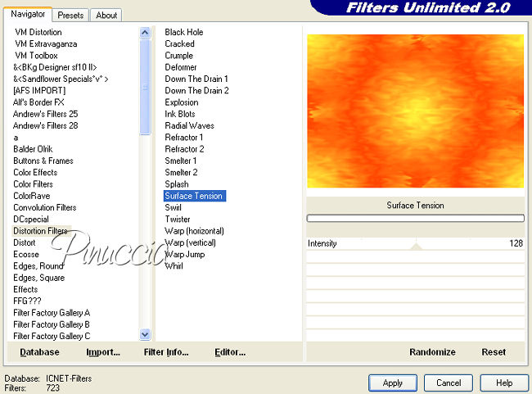Choose the Explosion filter
Image resolution: width=532 pixels, height=394 pixels.
182,102
